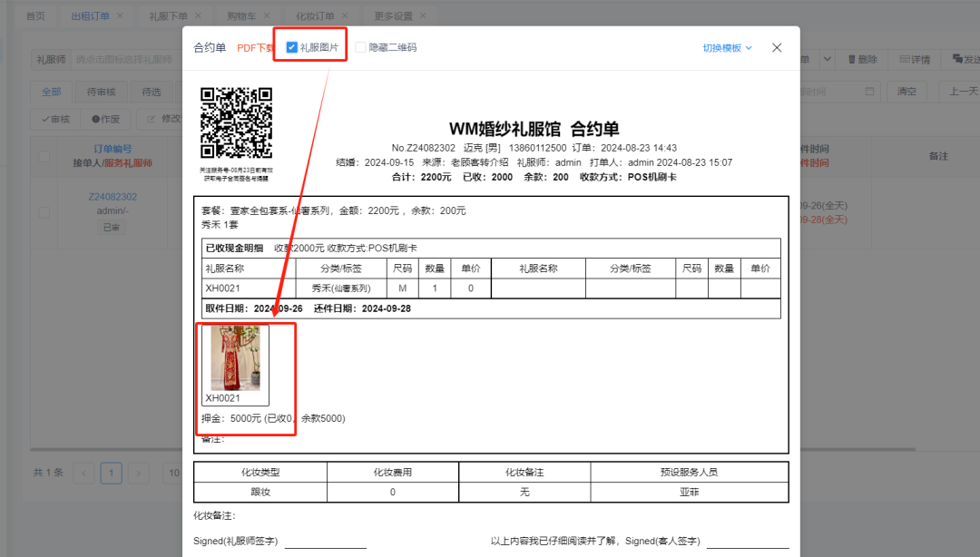The image size is (980, 557).
Task: Click the trash icon to delete (删除)
Action: point(852,59)
